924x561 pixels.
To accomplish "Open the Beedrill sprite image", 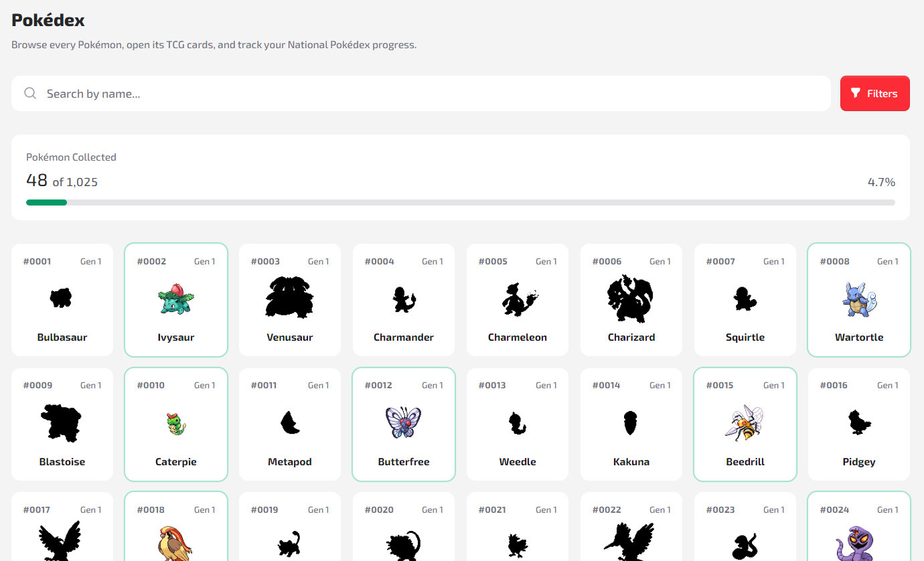I will [x=745, y=422].
